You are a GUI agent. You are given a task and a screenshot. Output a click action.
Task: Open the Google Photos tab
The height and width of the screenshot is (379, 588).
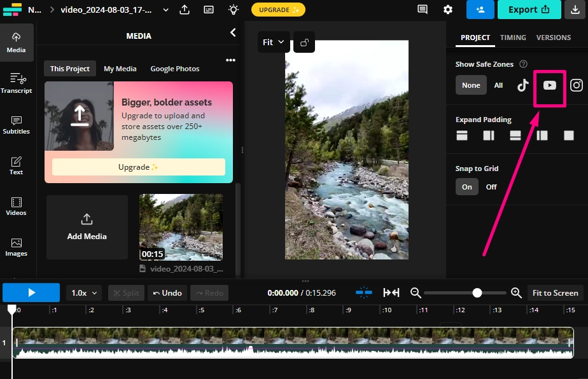click(175, 69)
